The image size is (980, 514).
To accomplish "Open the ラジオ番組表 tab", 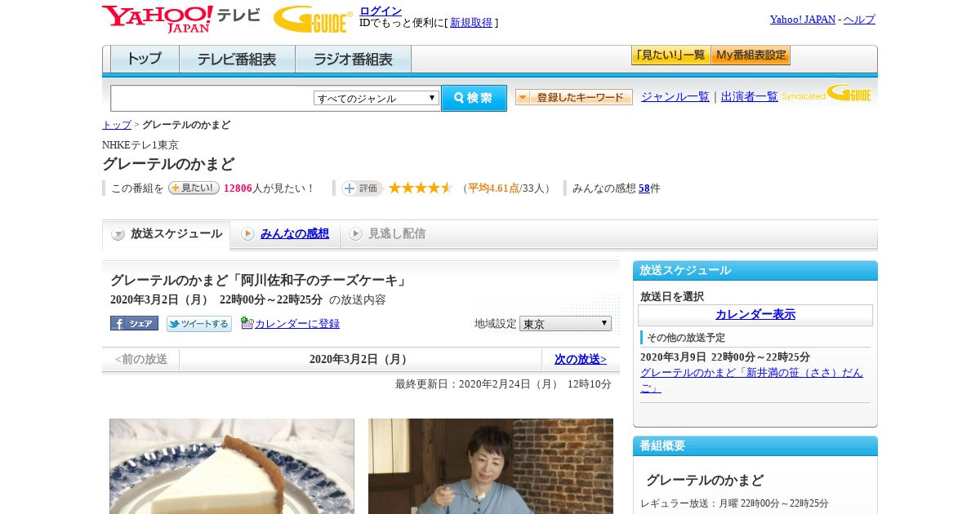I will (x=353, y=59).
